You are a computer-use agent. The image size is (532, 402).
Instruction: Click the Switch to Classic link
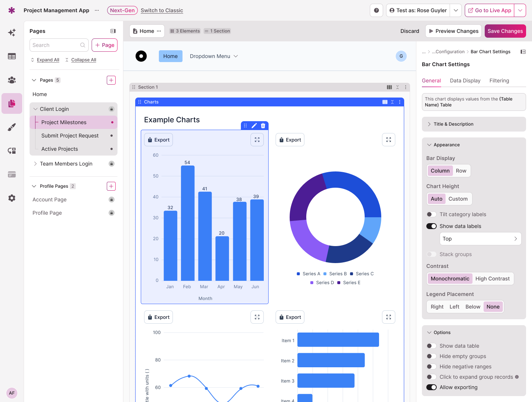(x=162, y=10)
